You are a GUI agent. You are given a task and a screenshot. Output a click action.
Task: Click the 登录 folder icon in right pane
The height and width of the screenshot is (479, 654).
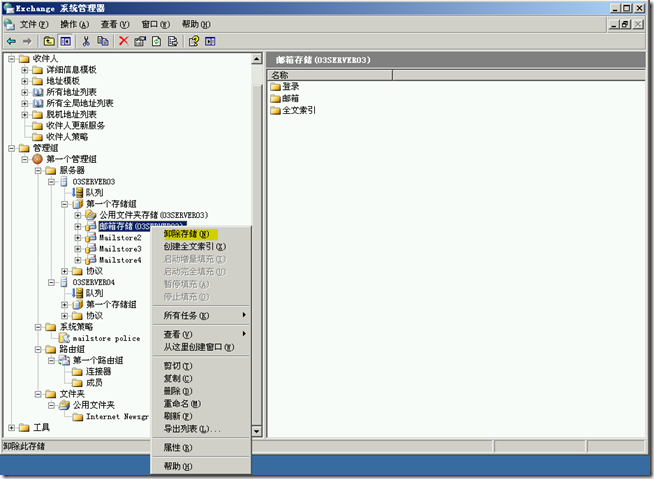[275, 87]
